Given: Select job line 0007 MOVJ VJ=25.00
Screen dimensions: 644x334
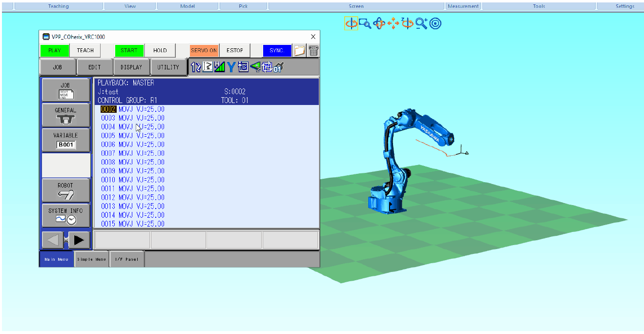Looking at the screenshot, I should click(133, 153).
